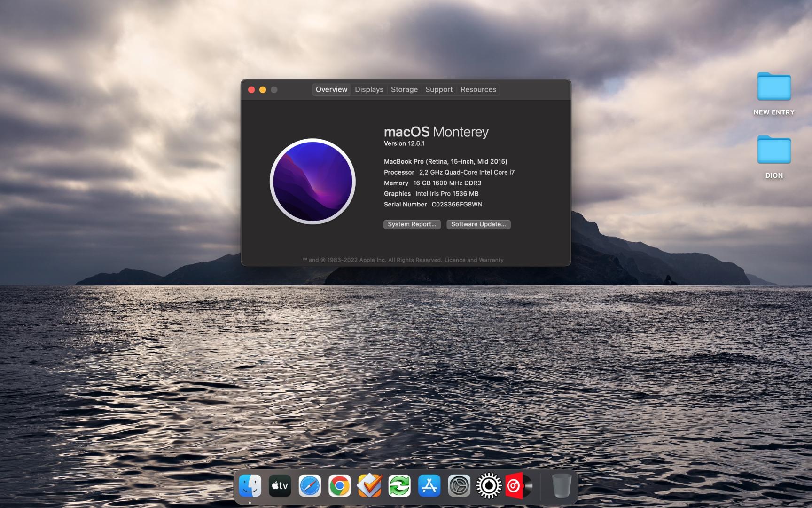
Task: Open the Resources tab
Action: coord(478,89)
